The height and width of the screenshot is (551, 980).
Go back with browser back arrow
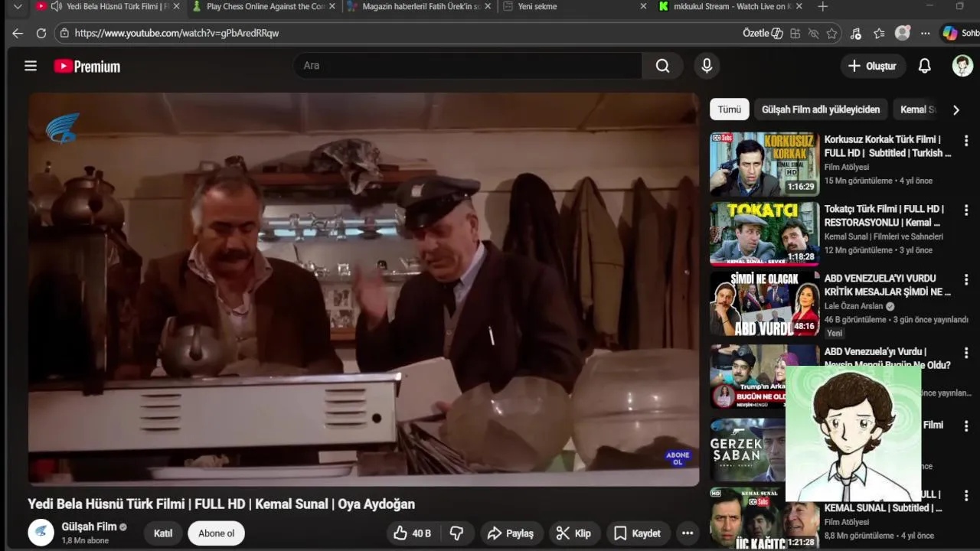(x=18, y=33)
